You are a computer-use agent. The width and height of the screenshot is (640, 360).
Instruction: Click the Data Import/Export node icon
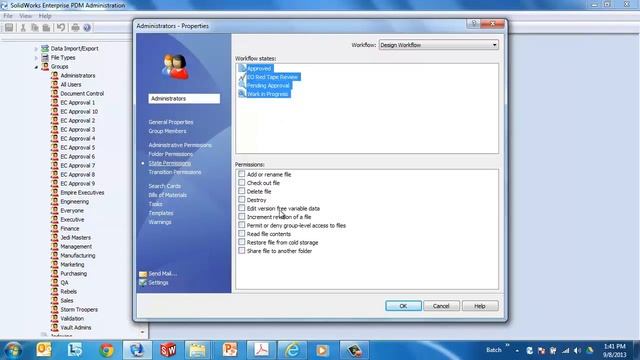[x=45, y=48]
